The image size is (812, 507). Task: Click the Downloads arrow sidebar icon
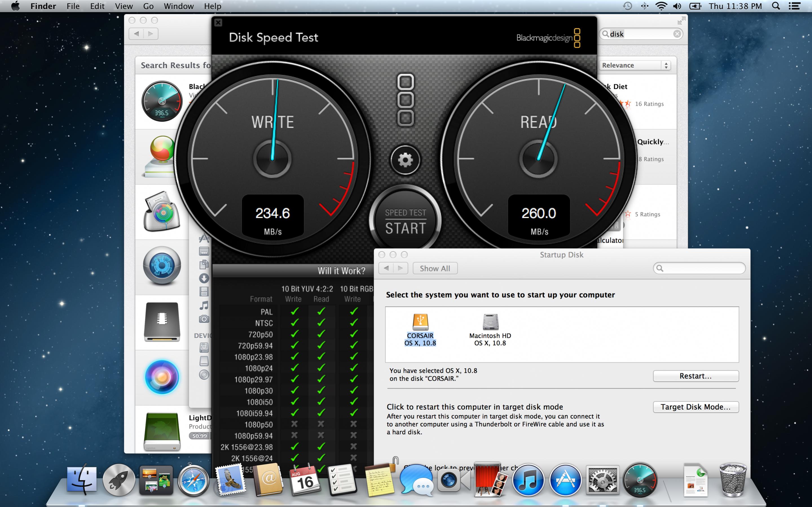coord(204,278)
